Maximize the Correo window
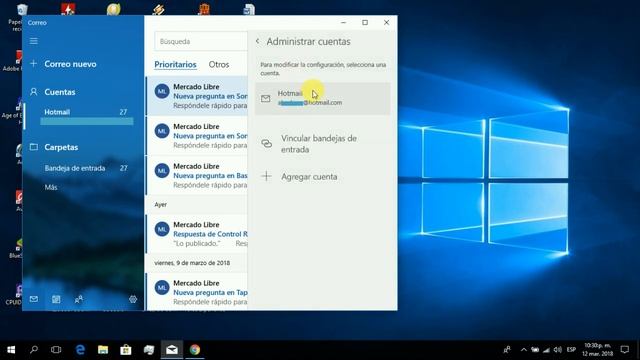 point(365,22)
